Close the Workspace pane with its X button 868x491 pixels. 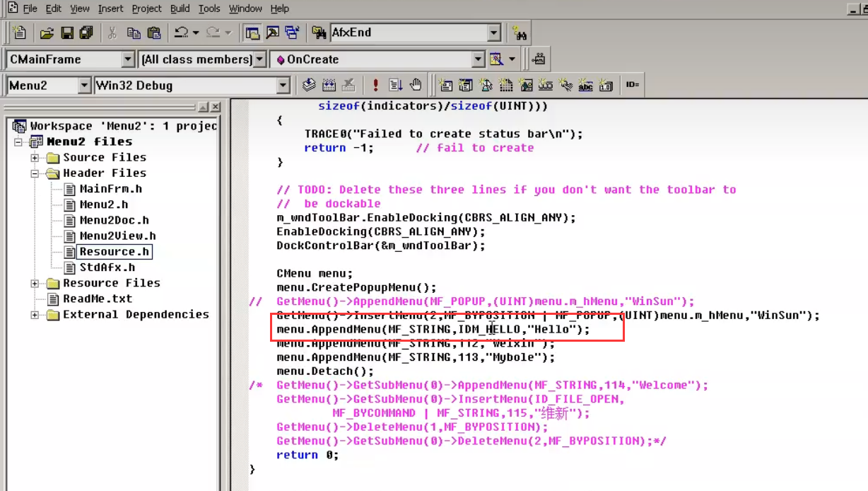[x=215, y=107]
